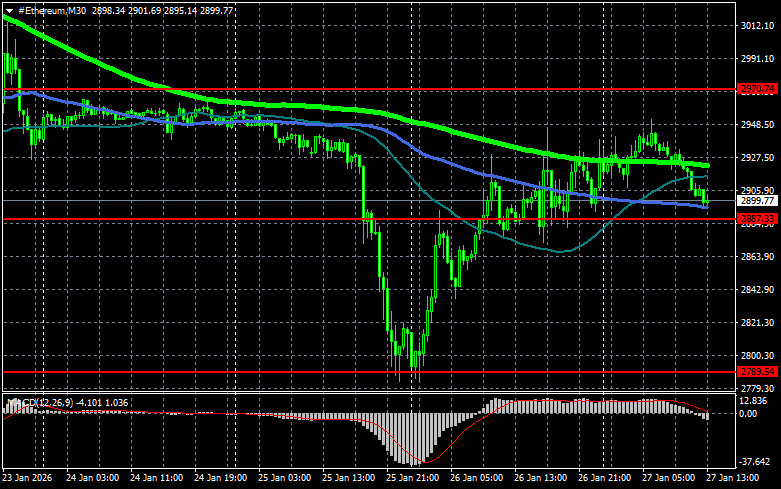
Task: Open the chart menu triangle beside #Ethereum
Action: pos(9,10)
